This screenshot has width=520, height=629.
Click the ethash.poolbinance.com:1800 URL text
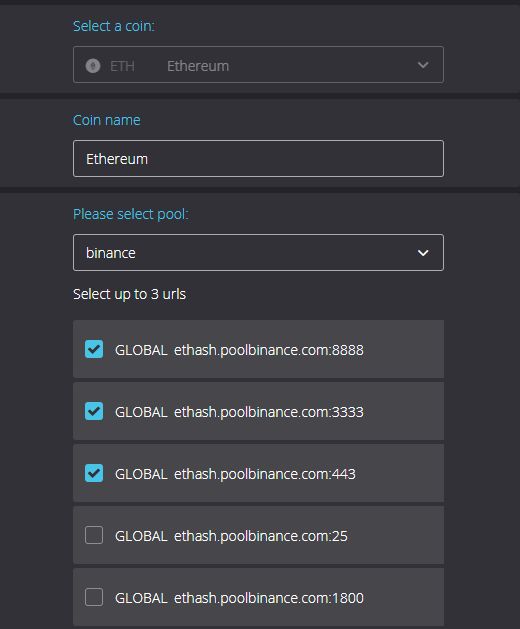[269, 598]
